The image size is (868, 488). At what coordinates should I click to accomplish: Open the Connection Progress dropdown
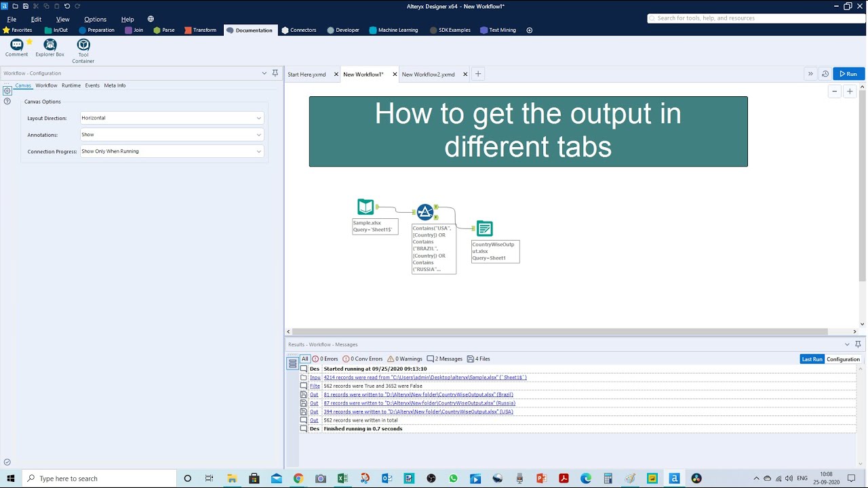coord(172,152)
